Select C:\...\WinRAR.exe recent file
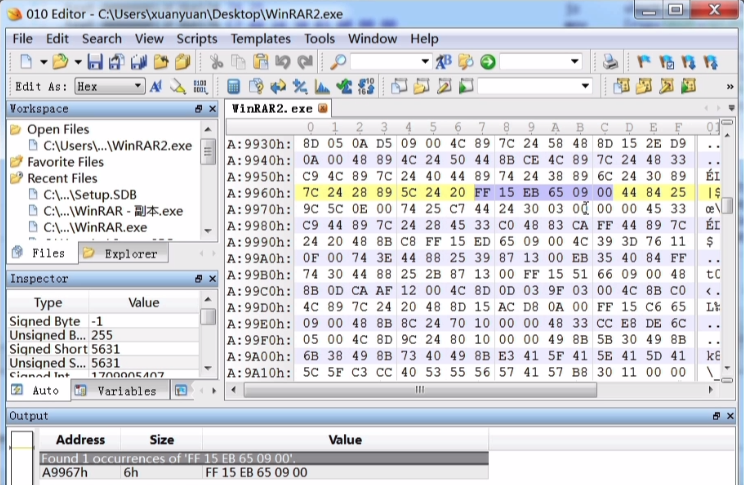Viewport: 744px width, 485px height. (x=95, y=228)
